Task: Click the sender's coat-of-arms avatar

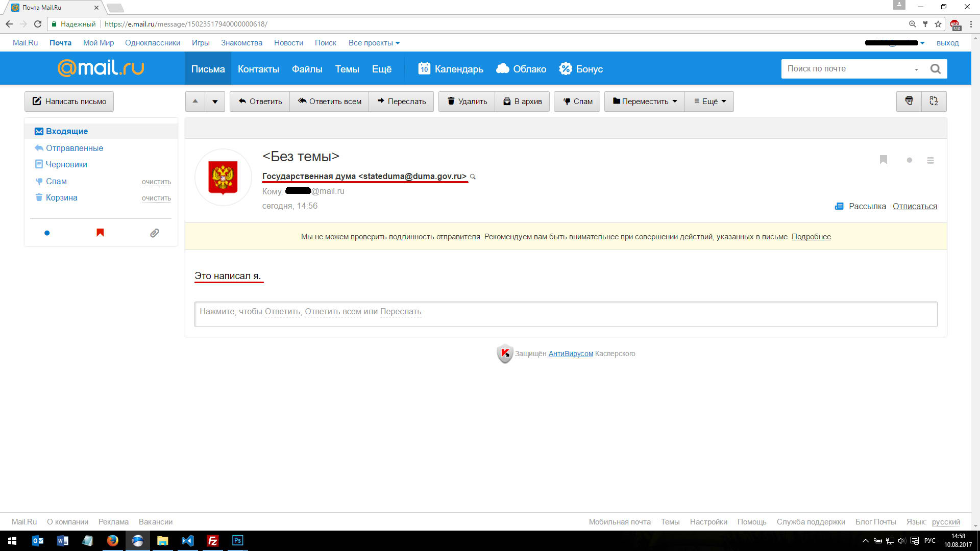Action: click(x=223, y=178)
